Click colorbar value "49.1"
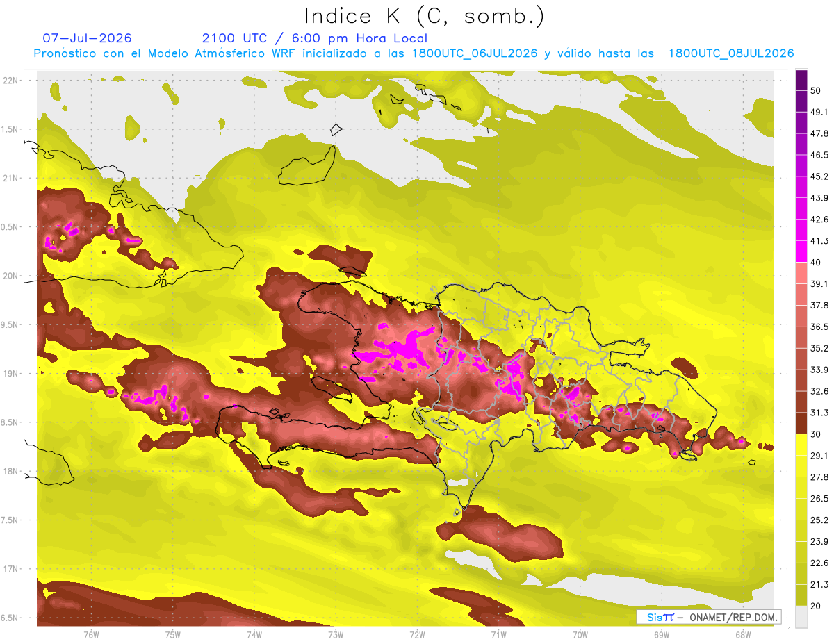 819,112
